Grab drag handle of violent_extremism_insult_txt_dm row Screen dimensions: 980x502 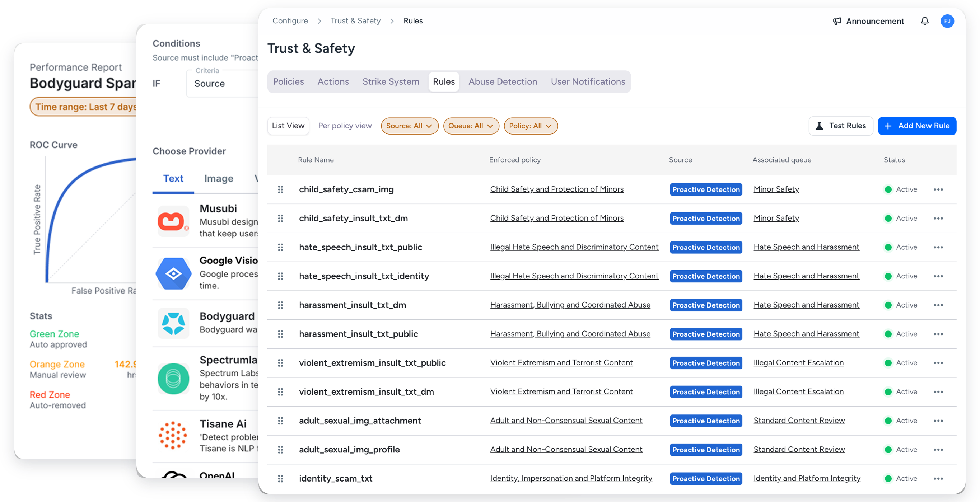pos(280,392)
